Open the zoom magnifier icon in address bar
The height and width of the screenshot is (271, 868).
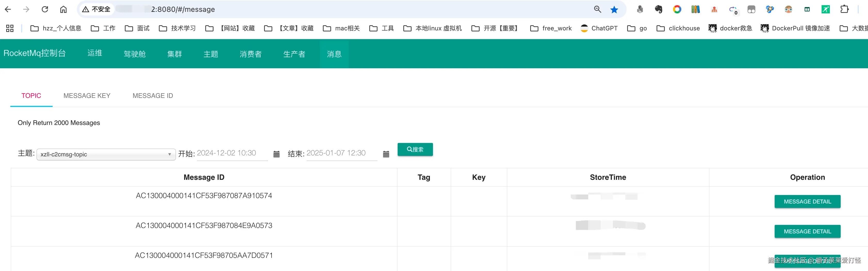tap(597, 9)
